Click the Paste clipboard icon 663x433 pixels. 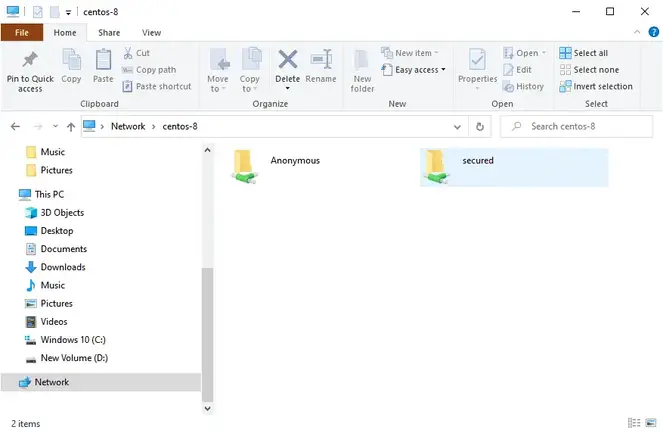pyautogui.click(x=103, y=59)
